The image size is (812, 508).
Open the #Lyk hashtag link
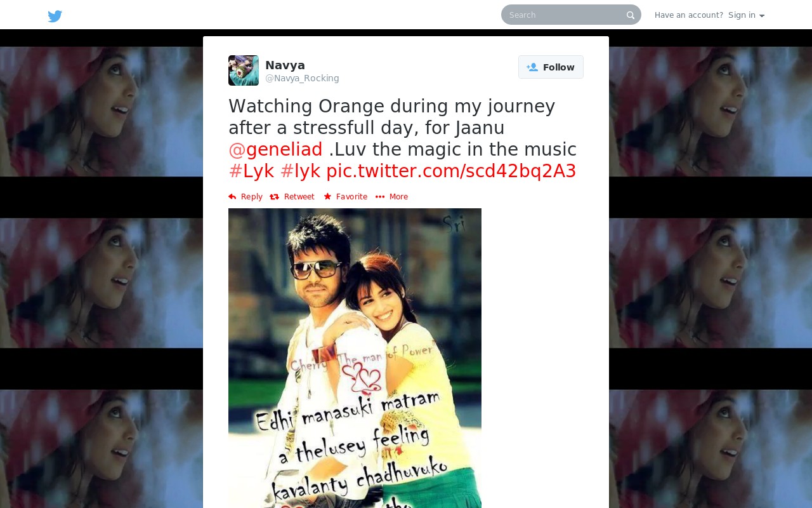(x=251, y=171)
